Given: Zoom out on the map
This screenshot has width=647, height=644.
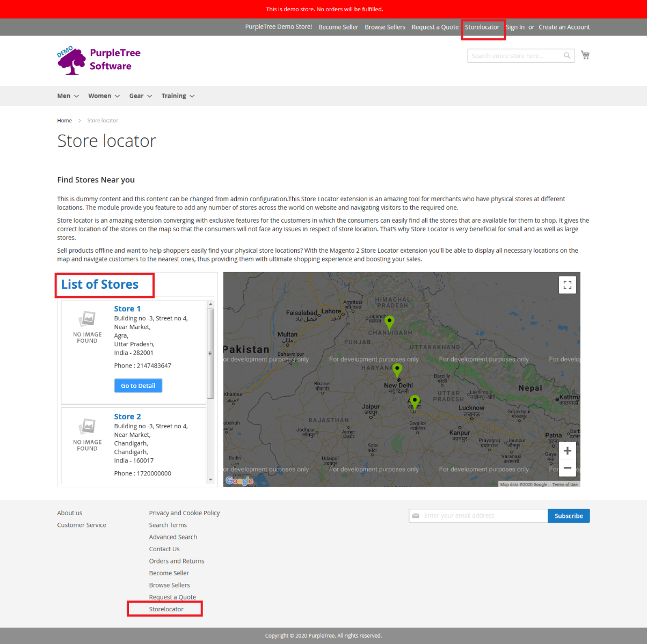Looking at the screenshot, I should (x=568, y=468).
